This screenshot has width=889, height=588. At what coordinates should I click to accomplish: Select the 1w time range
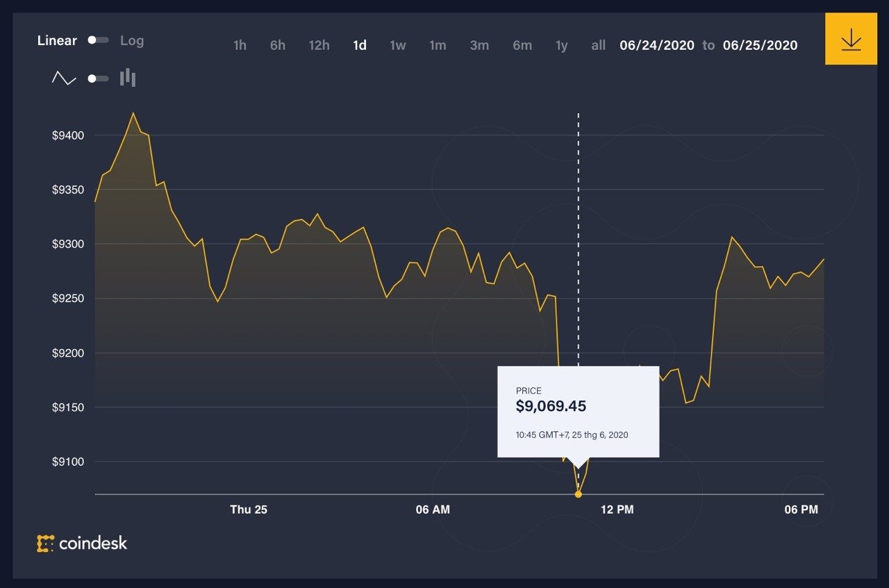pos(398,45)
